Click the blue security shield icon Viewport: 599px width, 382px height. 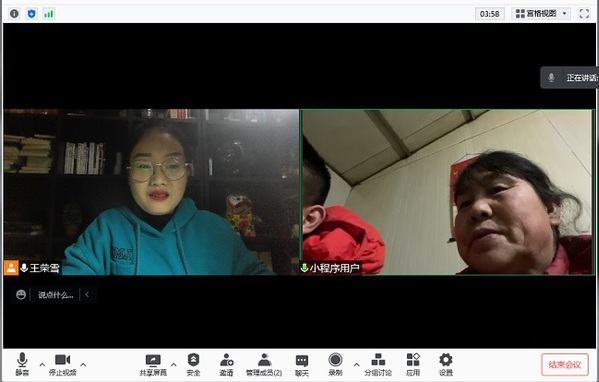(x=32, y=14)
